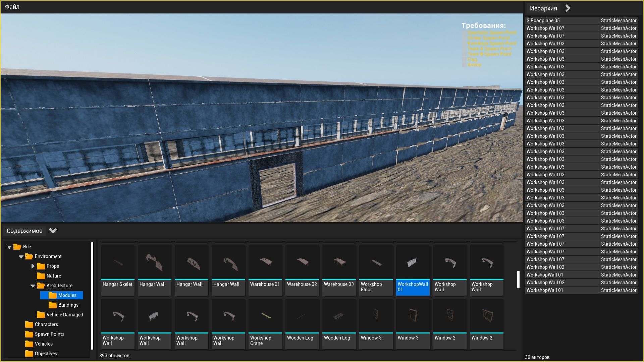Collapse the Содержимое panel chevron
This screenshot has width=644, height=362.
click(x=53, y=231)
